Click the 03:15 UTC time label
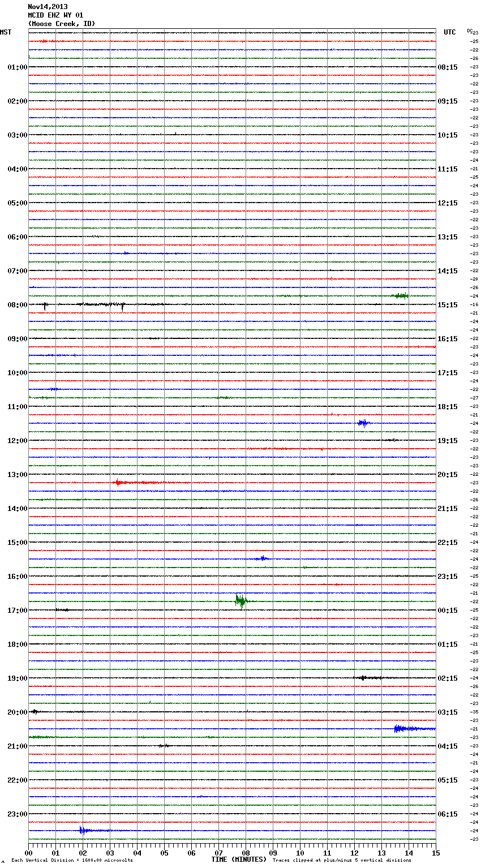The image size is (481, 868). coord(448,712)
